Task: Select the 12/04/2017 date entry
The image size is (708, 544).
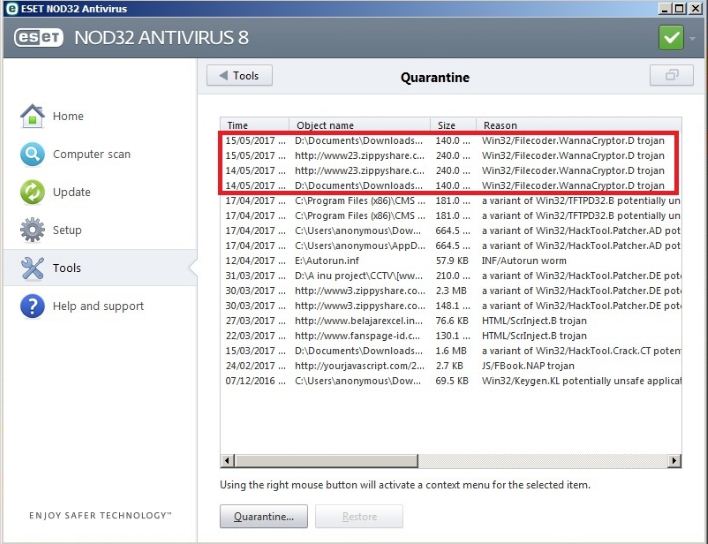Action: point(255,260)
